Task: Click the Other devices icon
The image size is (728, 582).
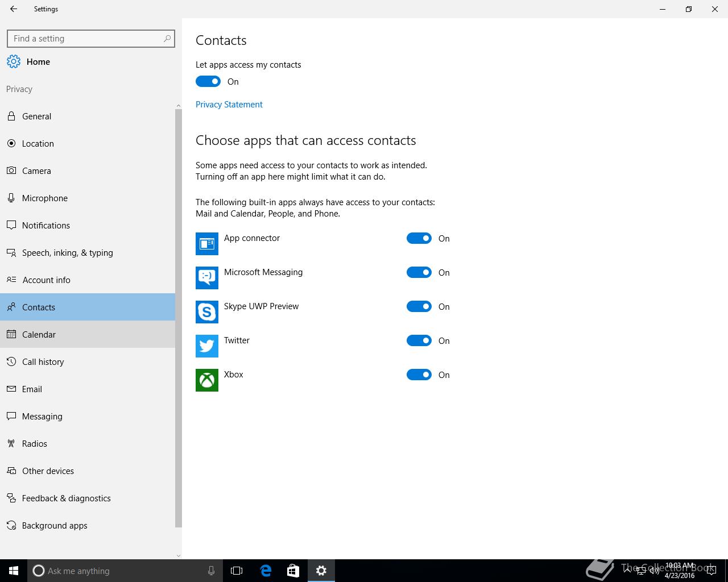Action: [x=11, y=471]
